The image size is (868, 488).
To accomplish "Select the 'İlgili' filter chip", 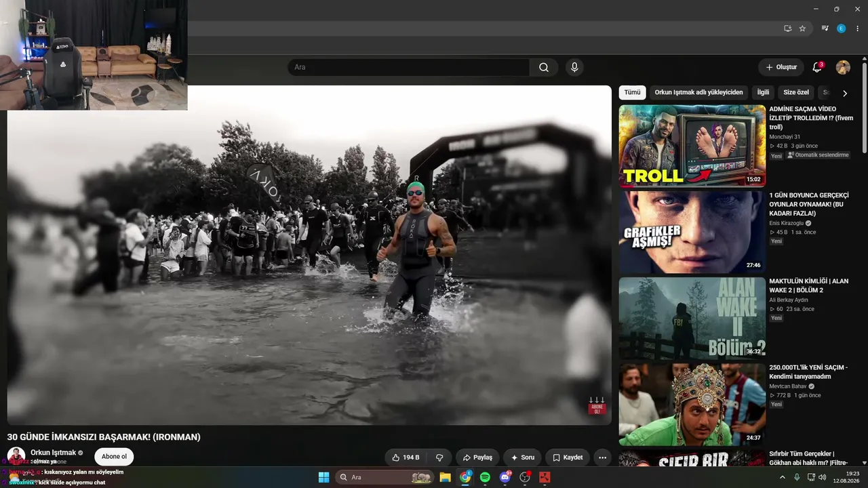I will coord(763,92).
